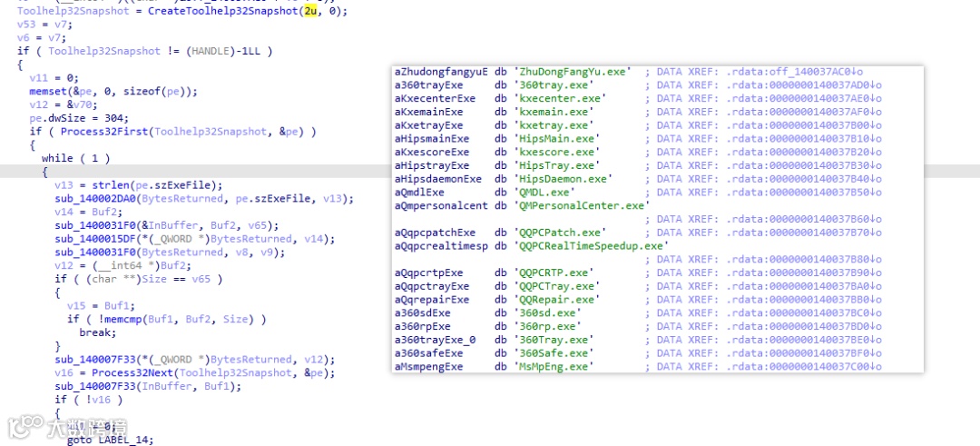This screenshot has height=446, width=980.
Task: Click the break statement
Action: tap(97, 332)
